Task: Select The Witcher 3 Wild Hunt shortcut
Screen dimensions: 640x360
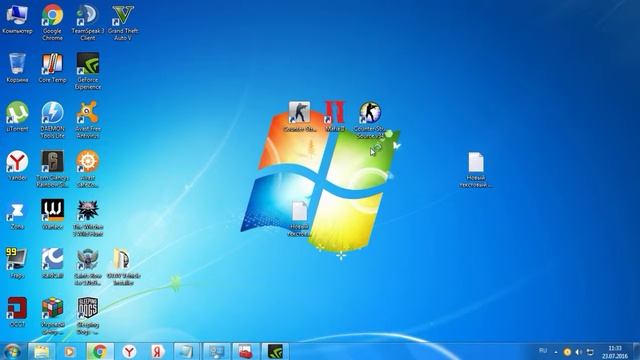Action: (x=88, y=218)
